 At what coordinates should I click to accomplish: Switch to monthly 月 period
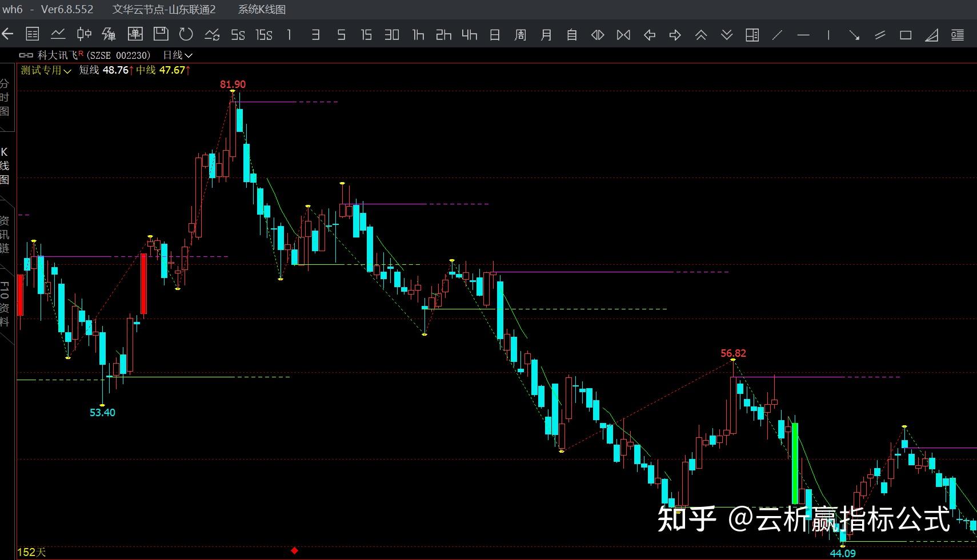tap(546, 35)
